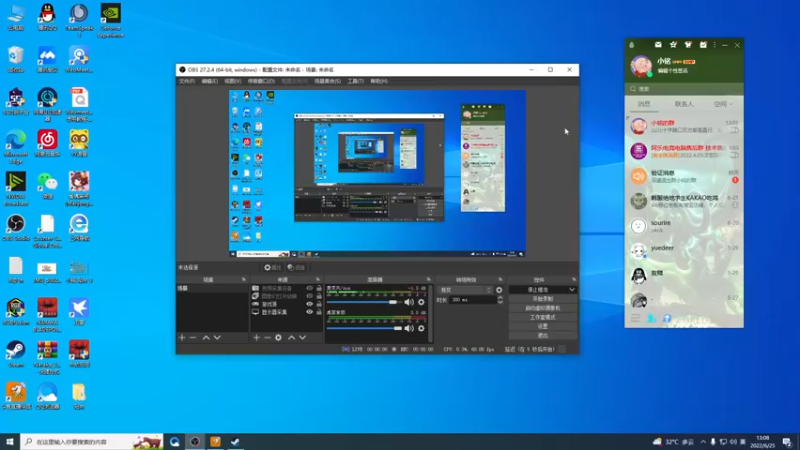Open source Filters button above the docks
Image resolution: width=800 pixels, height=450 pixels.
tap(296, 267)
